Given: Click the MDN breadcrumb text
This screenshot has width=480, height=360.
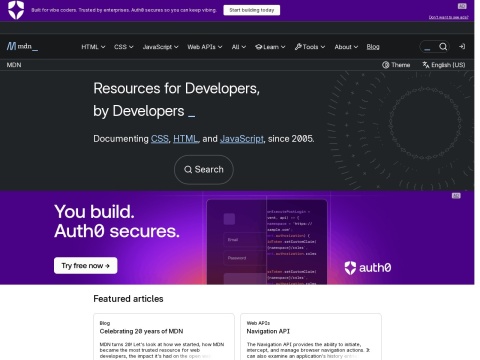Looking at the screenshot, I should 14,65.
